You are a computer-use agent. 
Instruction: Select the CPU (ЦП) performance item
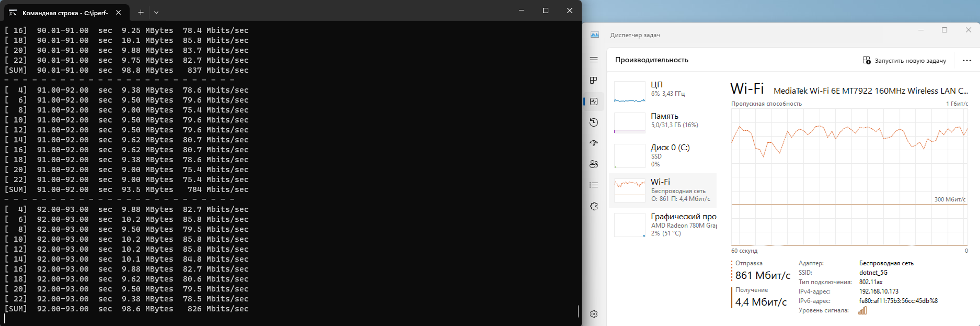[663, 91]
